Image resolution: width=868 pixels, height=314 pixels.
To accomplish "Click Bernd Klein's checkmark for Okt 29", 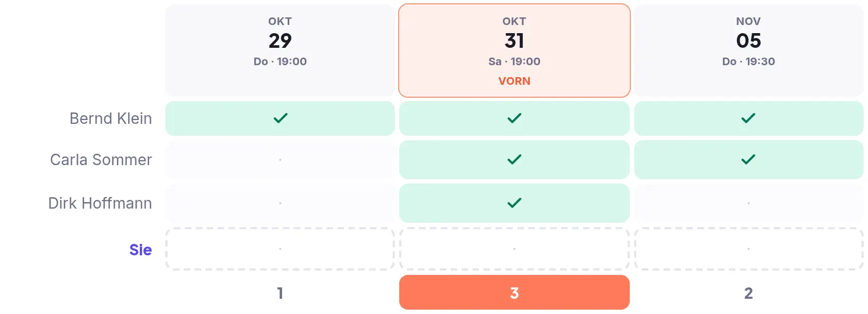I will tap(280, 118).
